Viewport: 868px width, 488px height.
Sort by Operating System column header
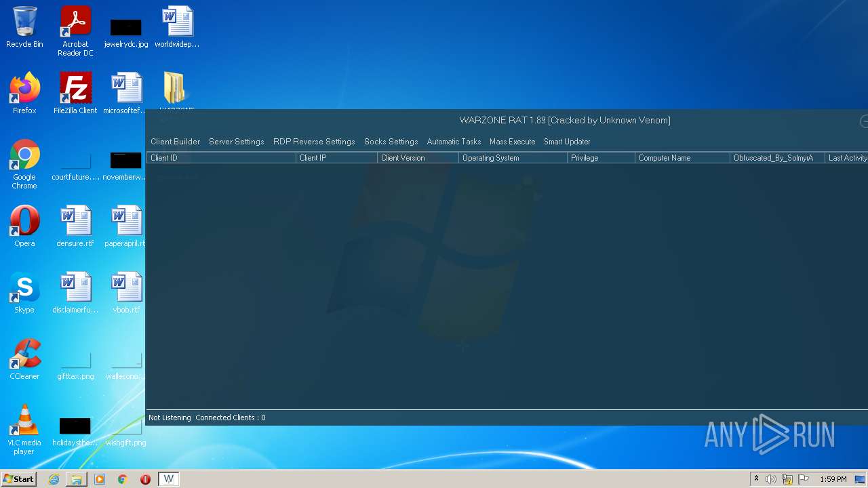pyautogui.click(x=513, y=158)
